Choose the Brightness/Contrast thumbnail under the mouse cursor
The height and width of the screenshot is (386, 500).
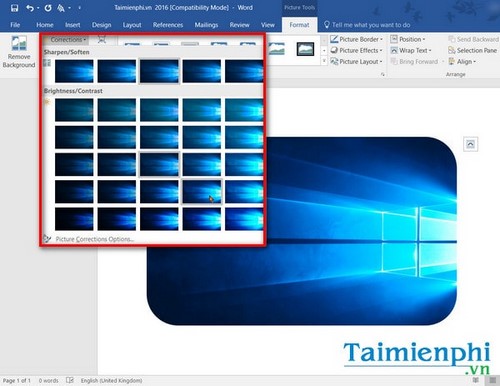pos(202,192)
